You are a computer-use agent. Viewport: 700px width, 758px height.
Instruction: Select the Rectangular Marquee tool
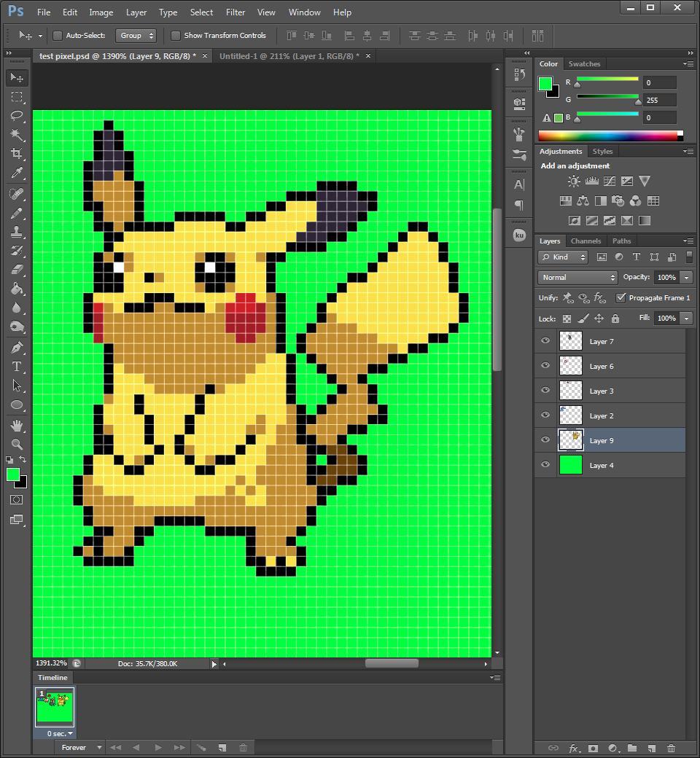(x=17, y=97)
